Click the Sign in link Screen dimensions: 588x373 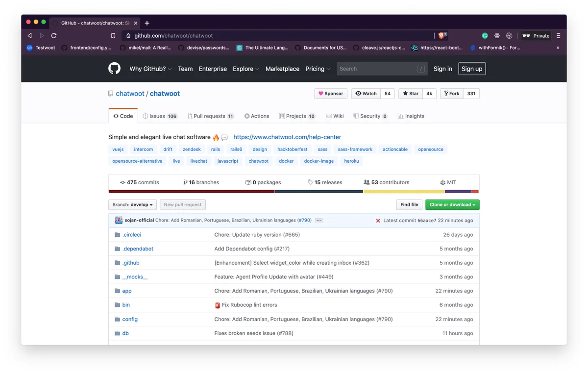coord(443,69)
